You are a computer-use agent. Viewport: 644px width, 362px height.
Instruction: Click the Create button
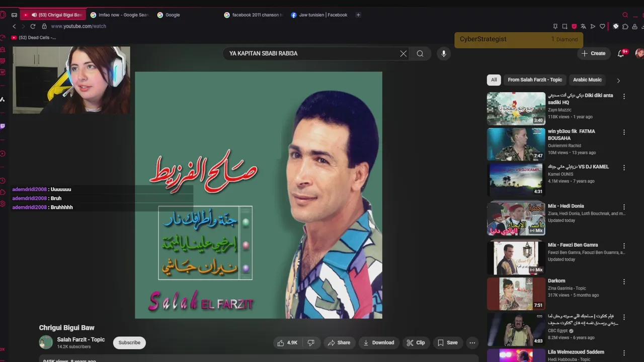point(593,53)
